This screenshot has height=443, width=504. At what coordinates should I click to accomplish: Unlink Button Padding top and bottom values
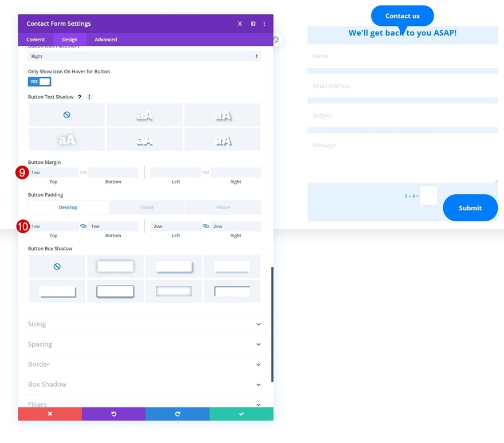coord(83,226)
